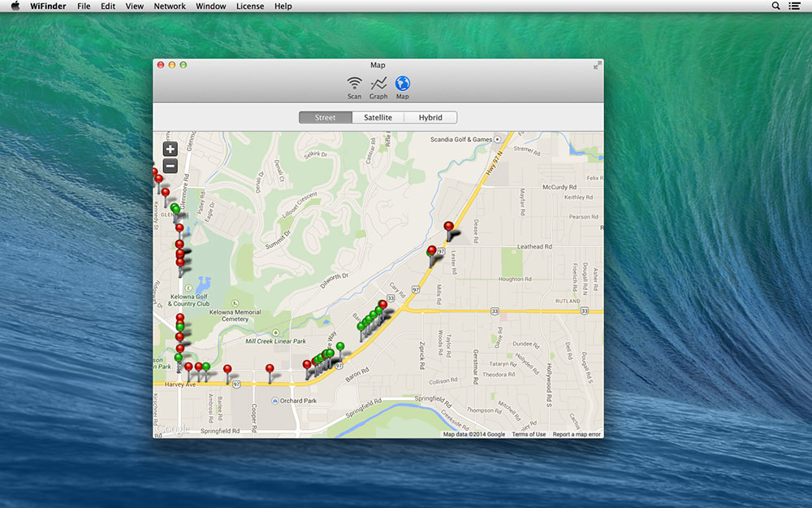Open Spotlight search magnifier in menu bar
The image size is (812, 508).
pos(775,6)
